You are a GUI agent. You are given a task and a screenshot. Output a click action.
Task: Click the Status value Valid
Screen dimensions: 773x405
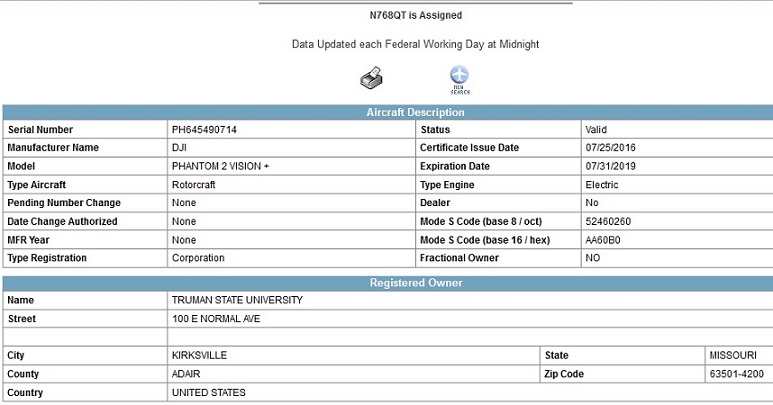coord(596,130)
